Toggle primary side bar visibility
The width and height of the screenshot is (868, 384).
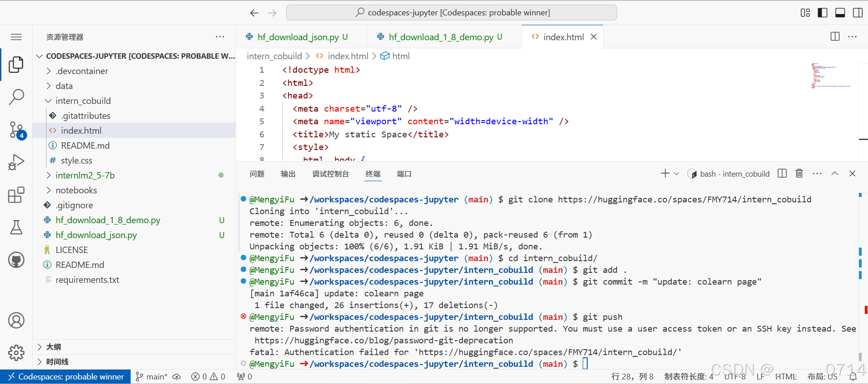tap(823, 13)
